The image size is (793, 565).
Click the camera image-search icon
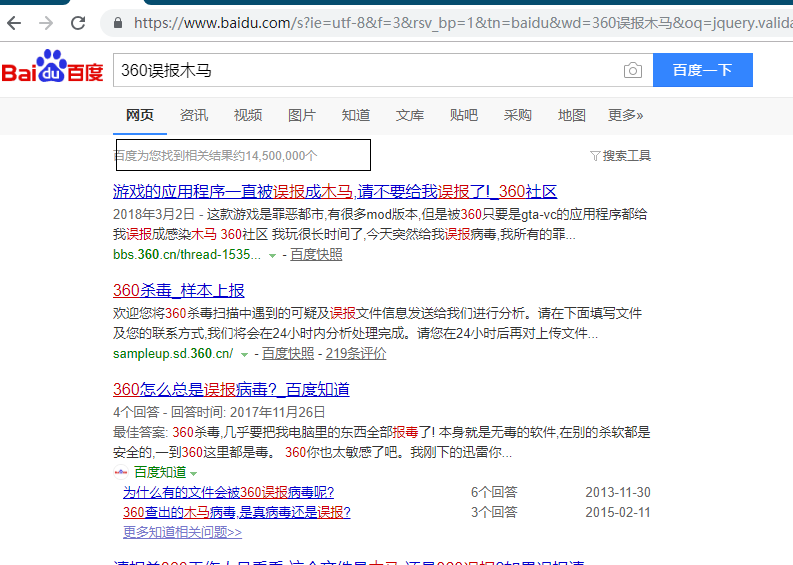pos(633,70)
